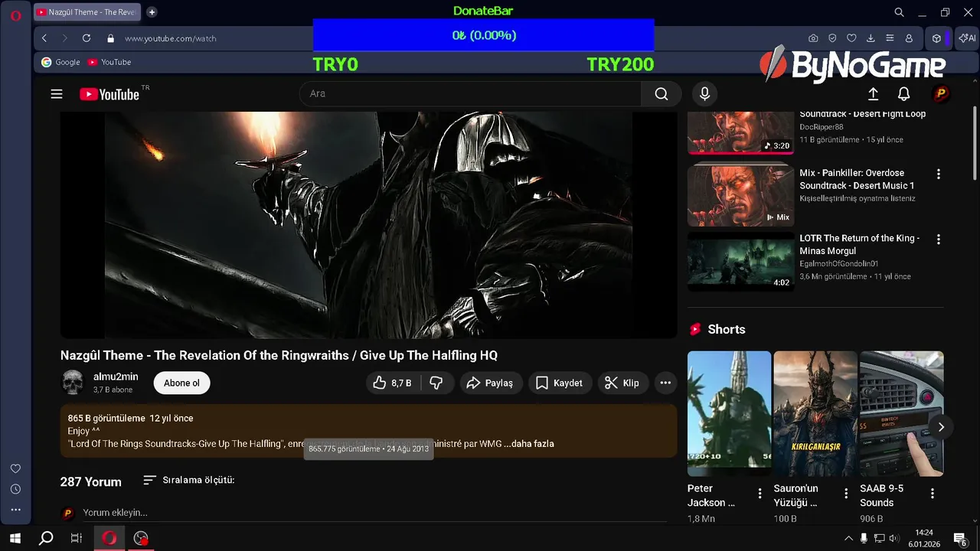Open YouTube account avatar menu

941,94
